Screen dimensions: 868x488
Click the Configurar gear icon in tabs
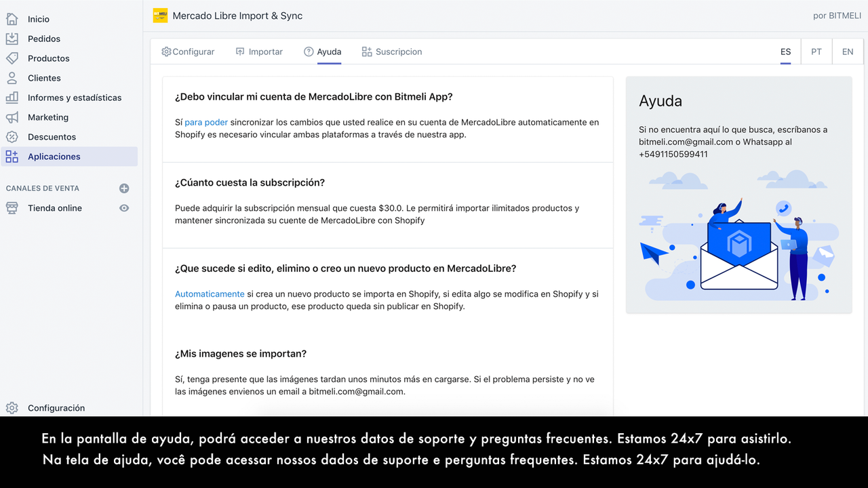click(x=166, y=52)
